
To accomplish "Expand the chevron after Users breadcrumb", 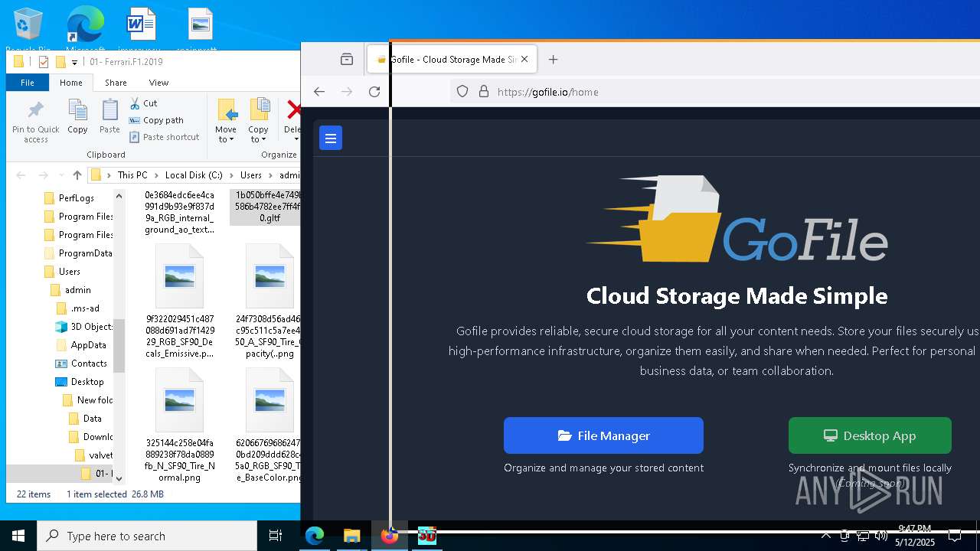I will point(270,175).
